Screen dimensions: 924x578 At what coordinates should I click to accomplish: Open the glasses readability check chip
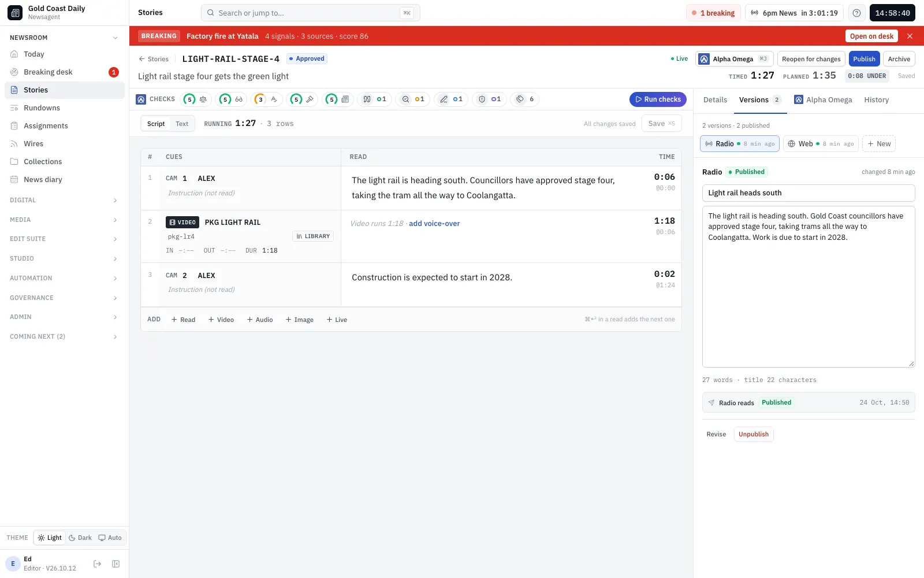point(231,99)
